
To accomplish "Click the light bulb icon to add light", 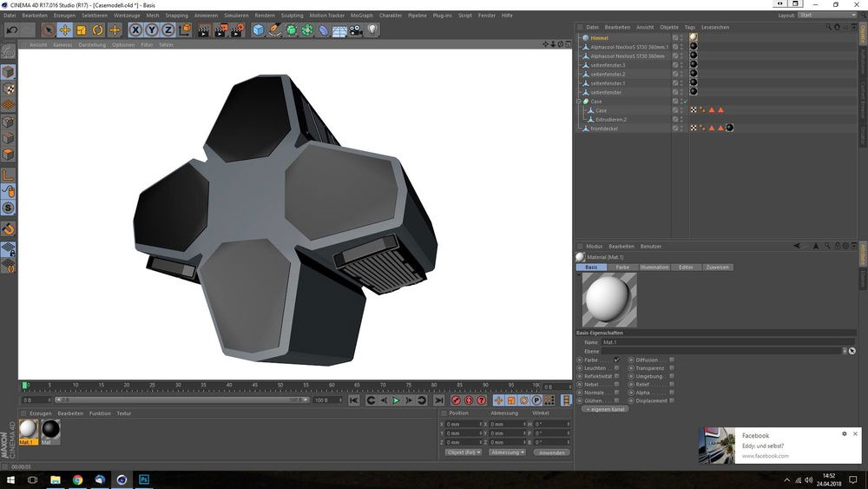I will click(x=372, y=30).
